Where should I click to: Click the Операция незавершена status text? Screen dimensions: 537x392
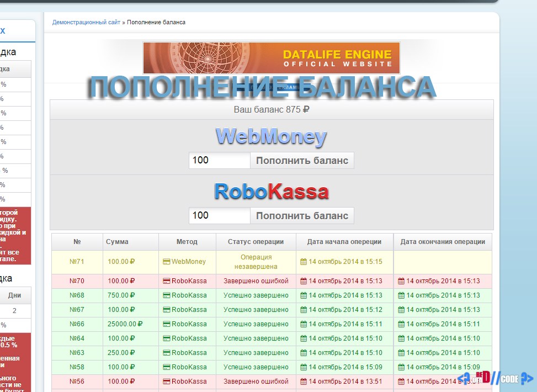[256, 262]
